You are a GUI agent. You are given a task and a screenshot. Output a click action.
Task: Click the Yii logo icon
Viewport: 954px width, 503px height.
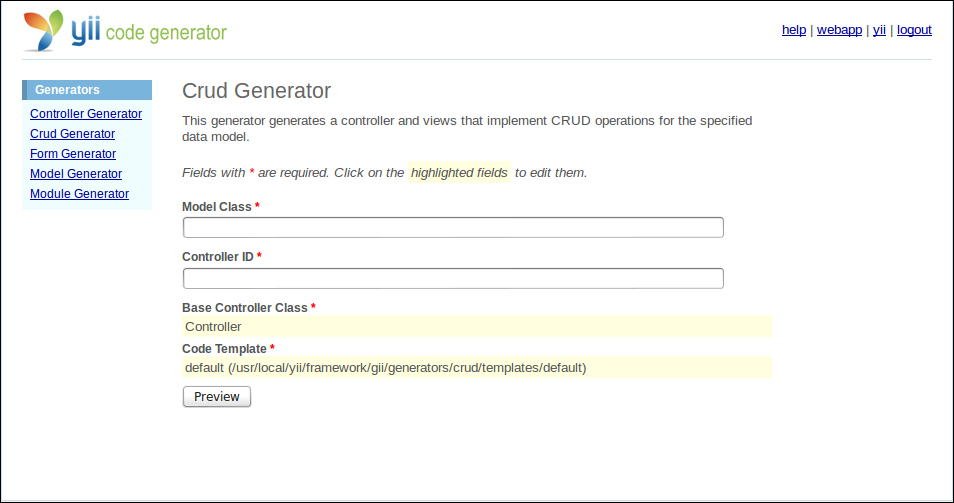[x=44, y=30]
